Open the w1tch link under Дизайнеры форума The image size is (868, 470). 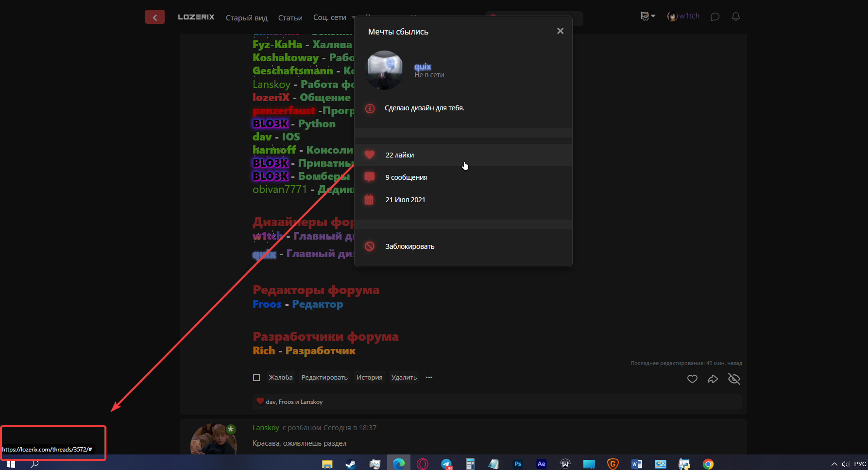click(x=268, y=236)
